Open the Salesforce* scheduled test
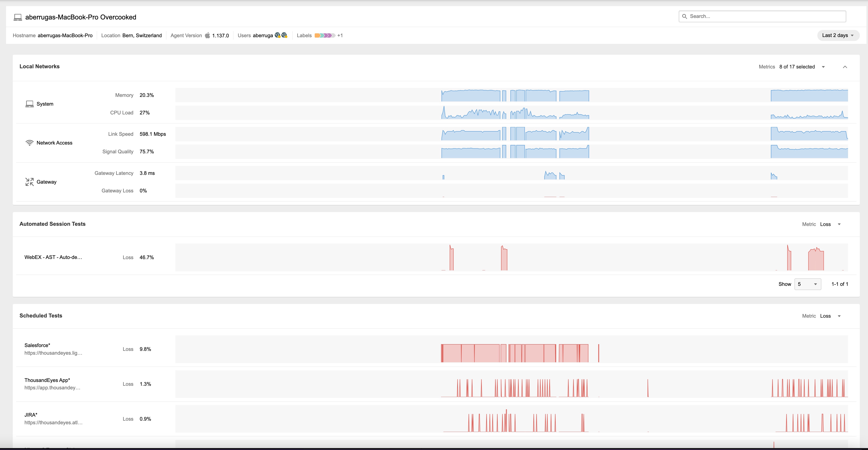Viewport: 868px width, 450px height. (x=37, y=345)
